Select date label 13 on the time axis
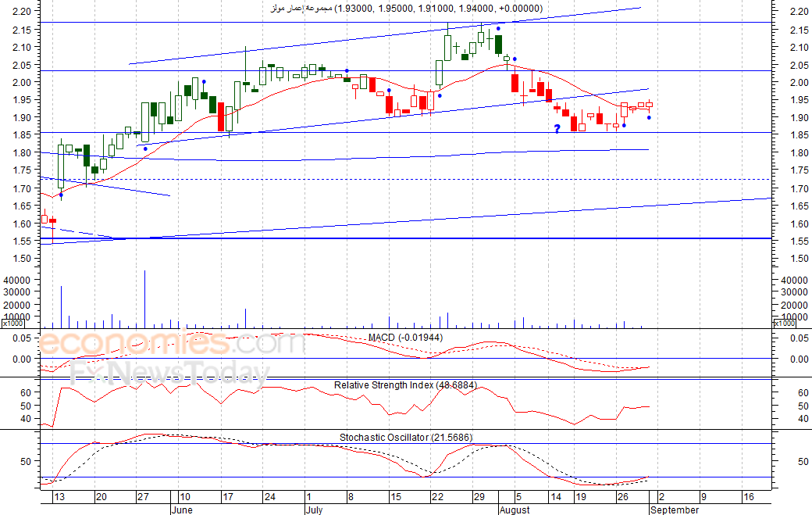 pos(59,497)
